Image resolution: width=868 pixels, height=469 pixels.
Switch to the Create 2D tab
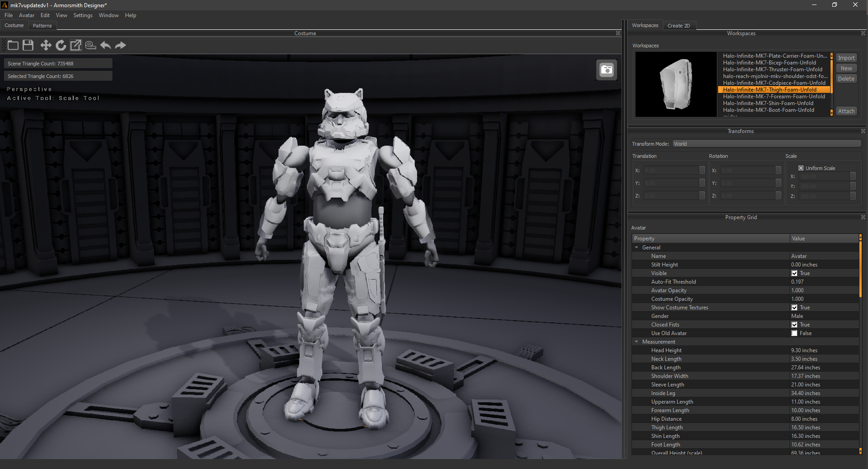679,26
